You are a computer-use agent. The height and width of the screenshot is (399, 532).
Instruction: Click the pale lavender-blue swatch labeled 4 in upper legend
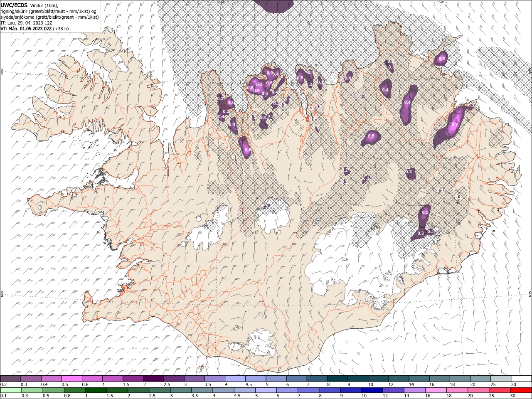pos(235,379)
